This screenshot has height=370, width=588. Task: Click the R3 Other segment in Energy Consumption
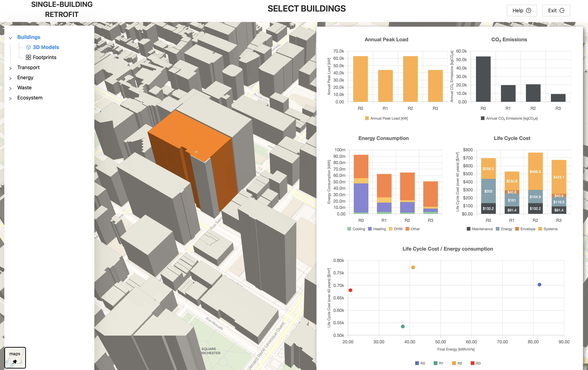pyautogui.click(x=430, y=194)
